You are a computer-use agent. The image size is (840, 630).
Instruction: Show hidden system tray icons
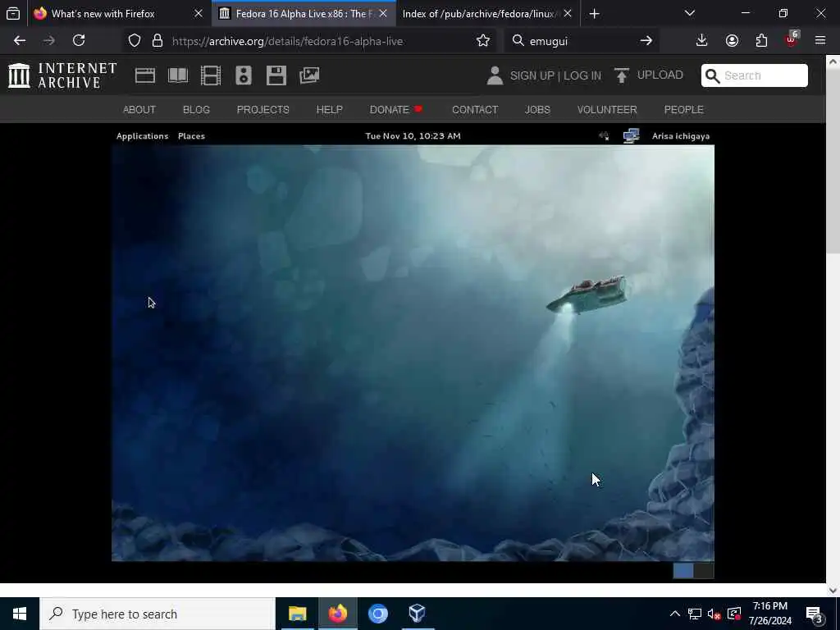click(x=675, y=614)
